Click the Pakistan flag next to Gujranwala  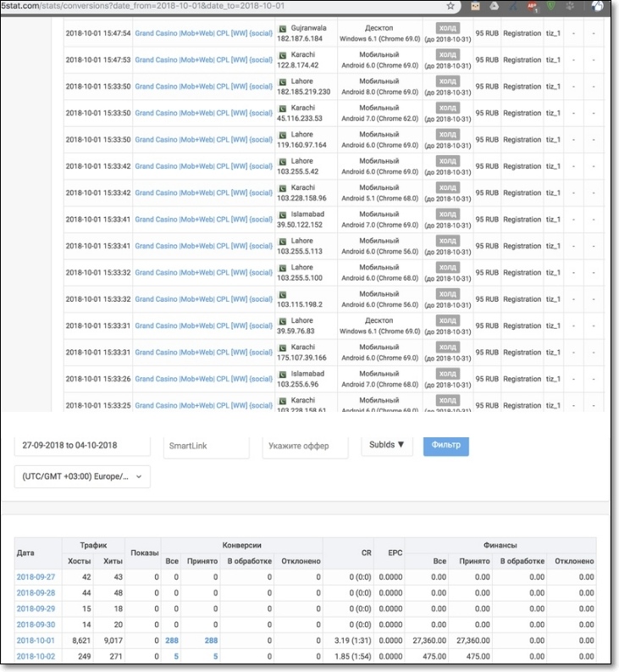point(283,29)
